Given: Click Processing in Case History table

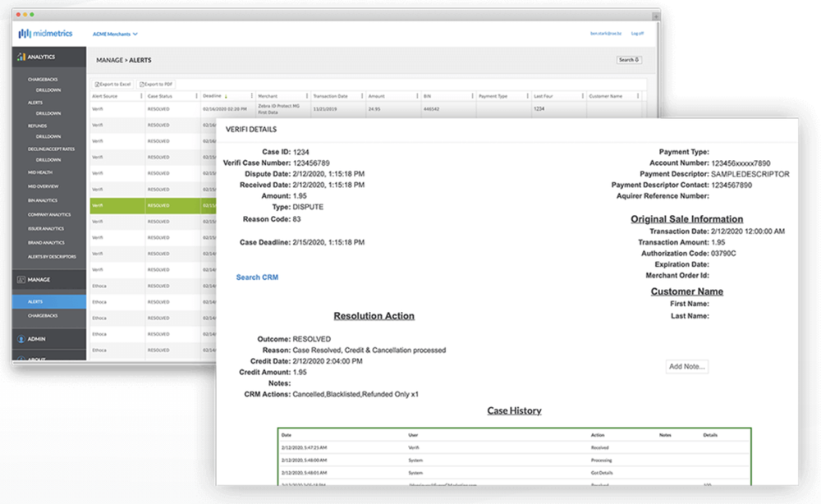Looking at the screenshot, I should tap(601, 460).
